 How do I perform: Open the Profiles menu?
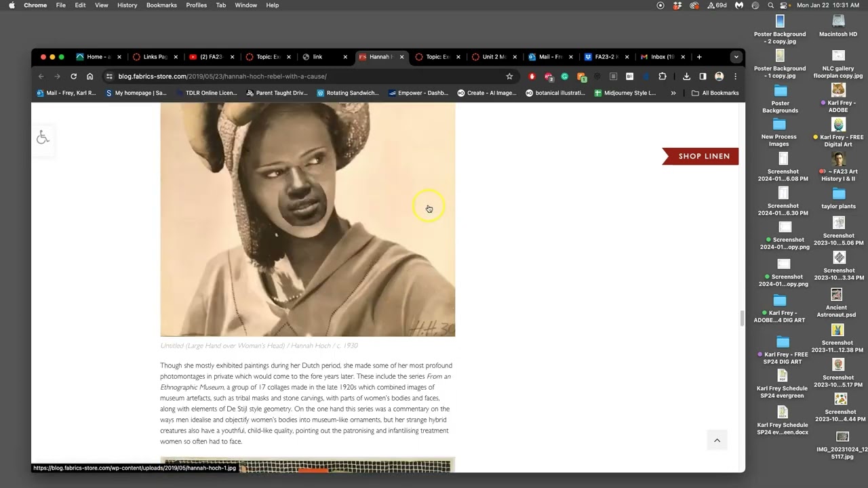[196, 5]
